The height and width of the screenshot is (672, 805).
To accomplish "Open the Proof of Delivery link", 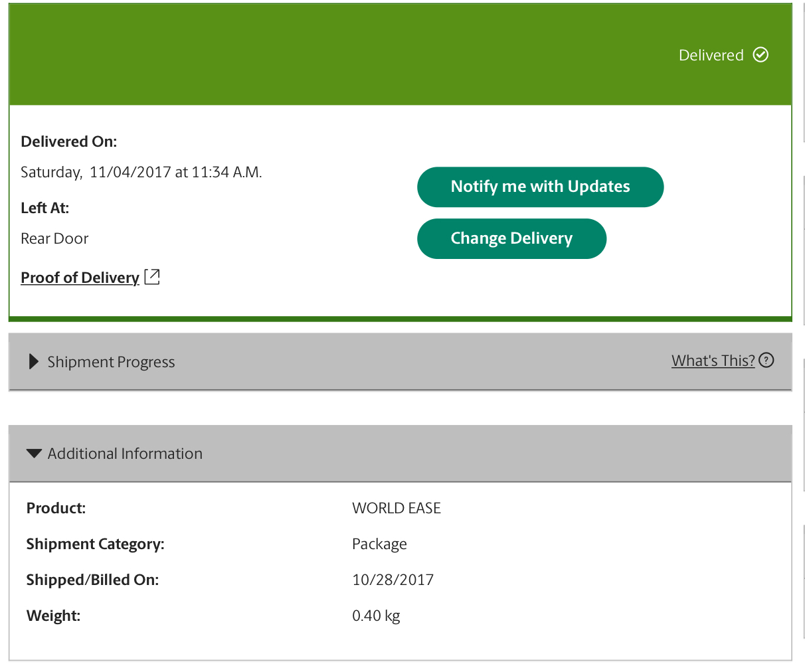I will [x=80, y=278].
